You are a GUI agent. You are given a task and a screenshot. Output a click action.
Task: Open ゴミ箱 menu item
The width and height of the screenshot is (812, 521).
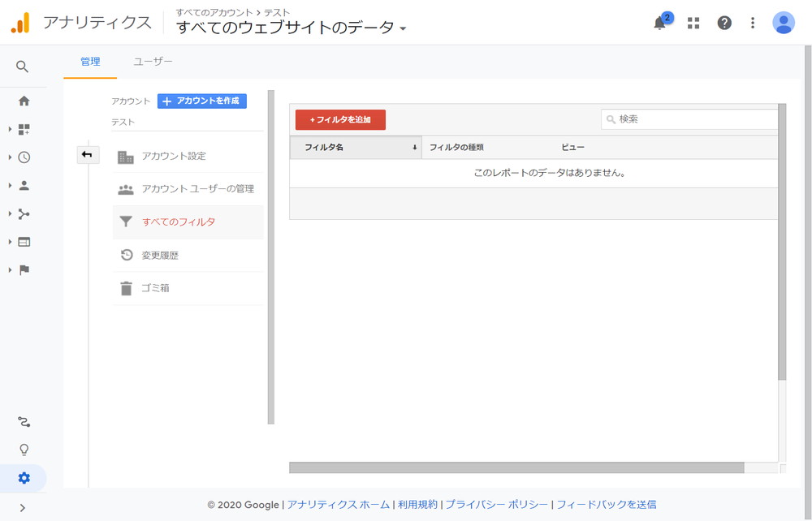pyautogui.click(x=188, y=288)
